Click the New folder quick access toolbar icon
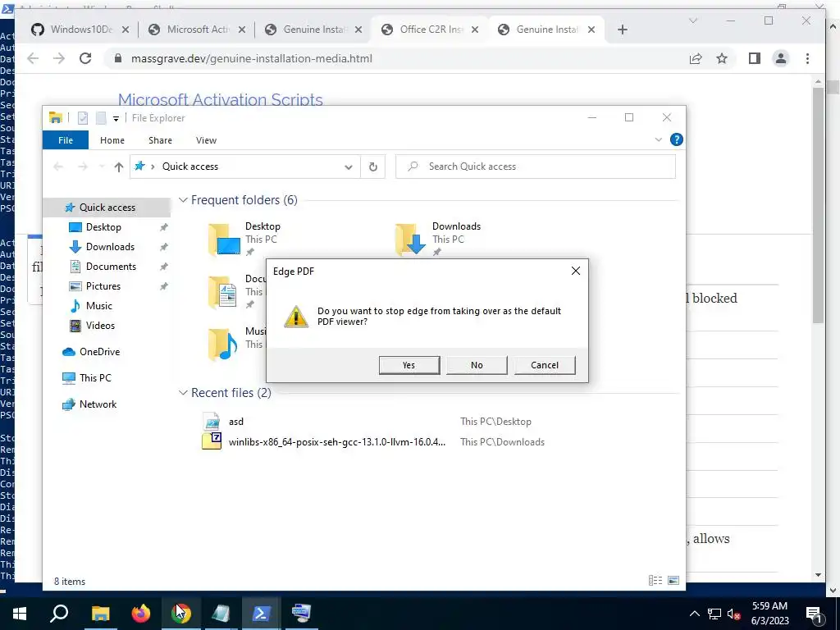 click(x=101, y=118)
